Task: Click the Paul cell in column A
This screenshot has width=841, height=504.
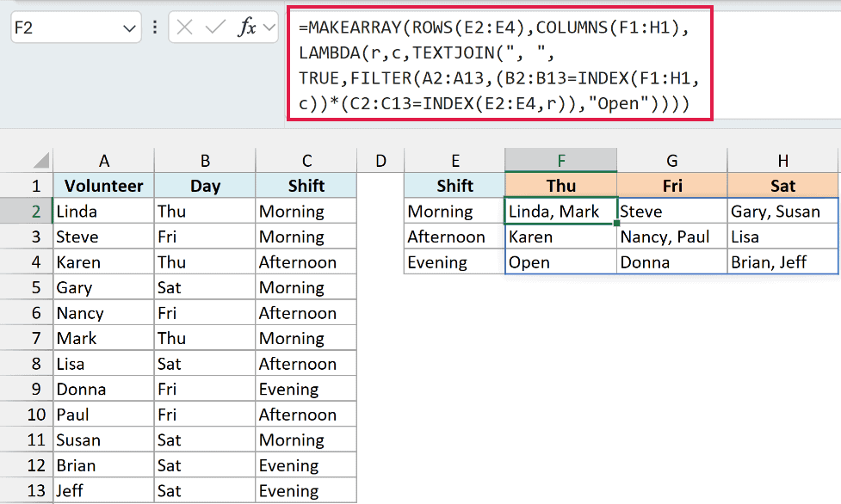Action: coord(103,414)
